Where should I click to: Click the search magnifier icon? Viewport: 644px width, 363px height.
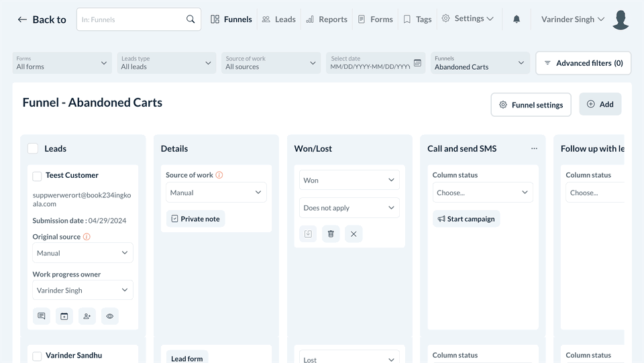(x=191, y=19)
